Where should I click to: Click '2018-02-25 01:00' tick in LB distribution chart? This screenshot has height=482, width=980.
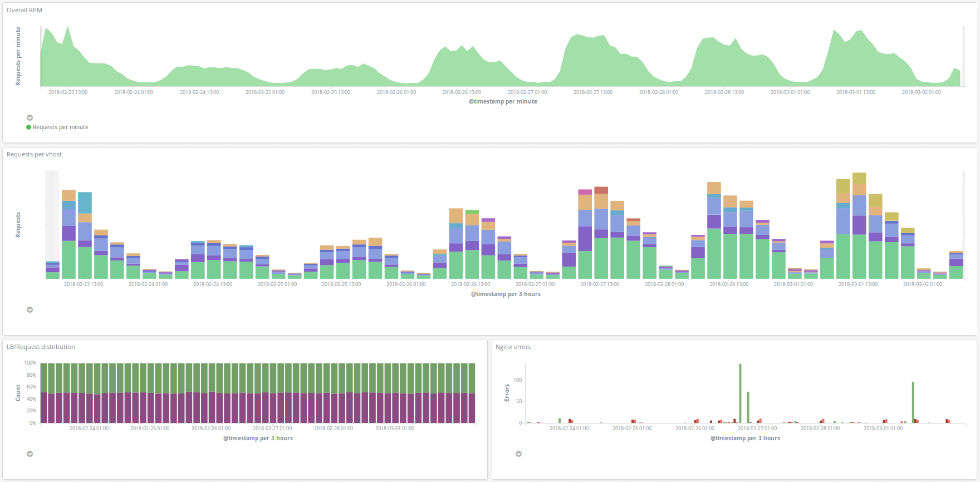pos(150,429)
